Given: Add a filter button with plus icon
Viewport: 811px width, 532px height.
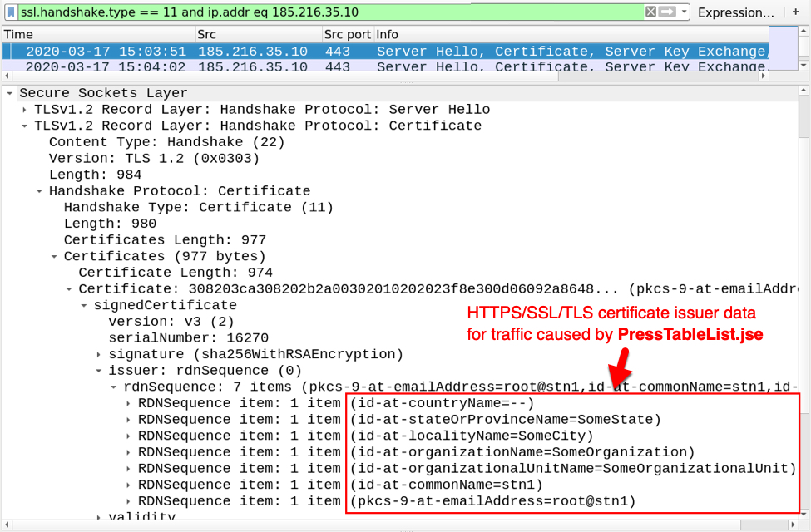Looking at the screenshot, I should [x=795, y=12].
